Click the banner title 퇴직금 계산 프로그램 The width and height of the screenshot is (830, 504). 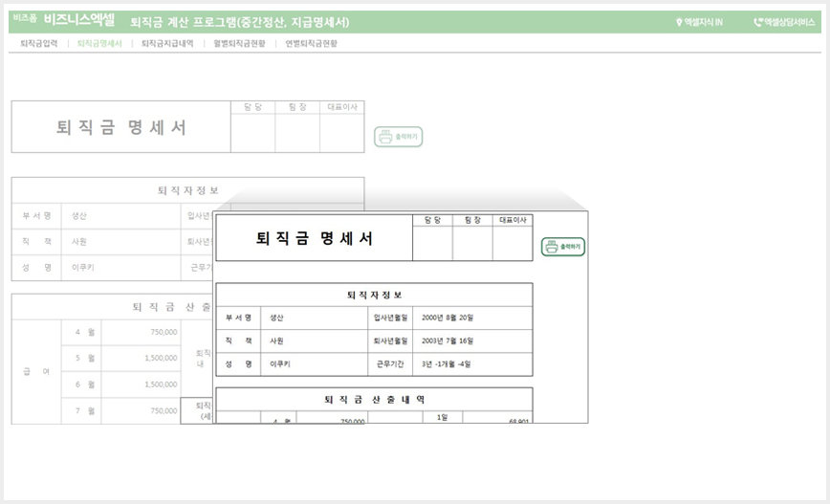240,22
